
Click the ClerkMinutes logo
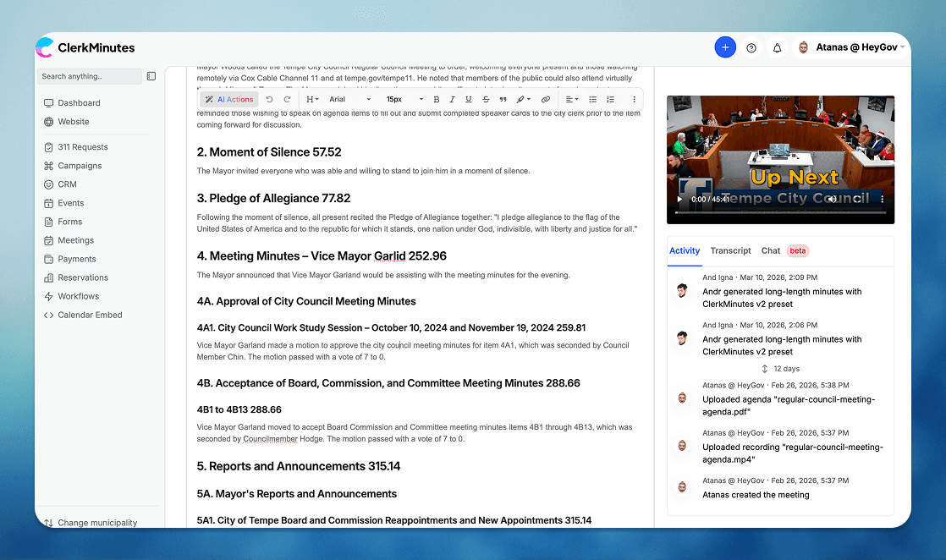(x=85, y=47)
